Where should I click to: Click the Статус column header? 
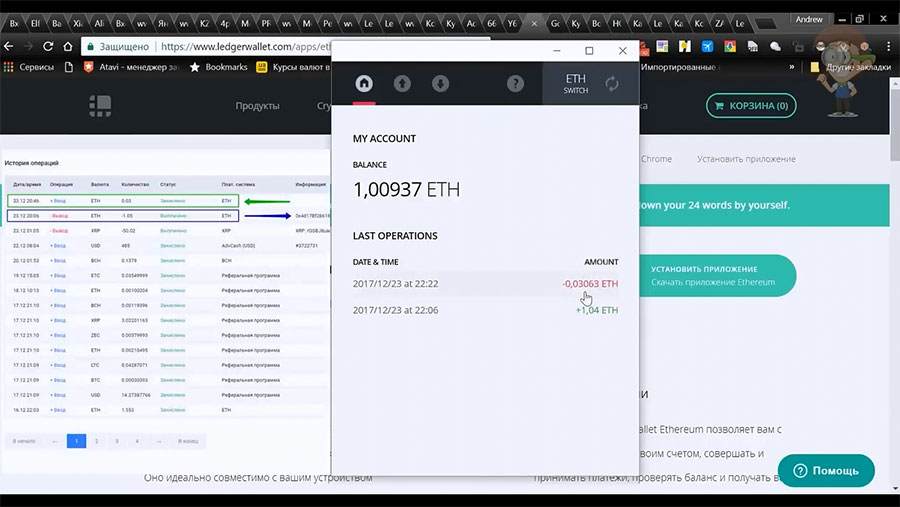tap(168, 184)
